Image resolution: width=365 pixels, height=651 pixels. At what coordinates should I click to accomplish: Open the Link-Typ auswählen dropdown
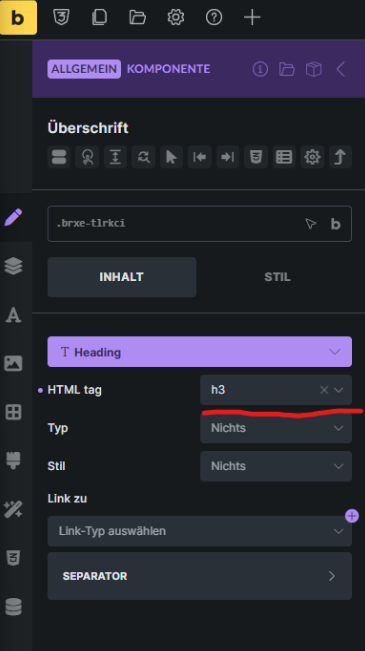pyautogui.click(x=199, y=531)
